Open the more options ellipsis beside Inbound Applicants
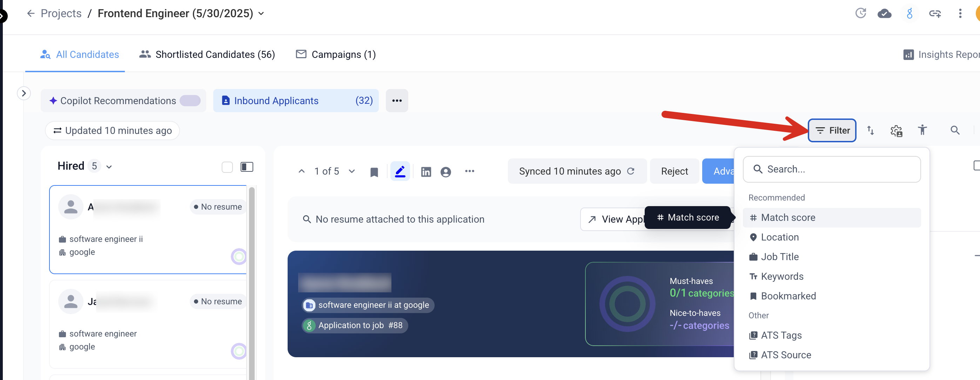 coord(396,101)
